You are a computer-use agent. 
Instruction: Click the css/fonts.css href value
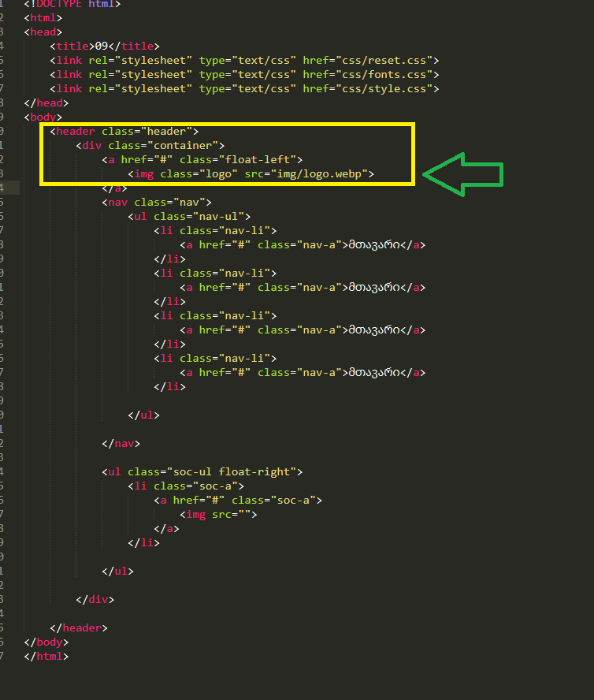tap(384, 75)
